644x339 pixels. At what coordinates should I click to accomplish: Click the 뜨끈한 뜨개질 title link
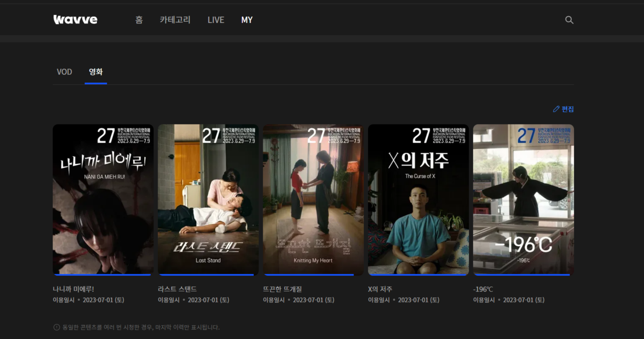282,289
